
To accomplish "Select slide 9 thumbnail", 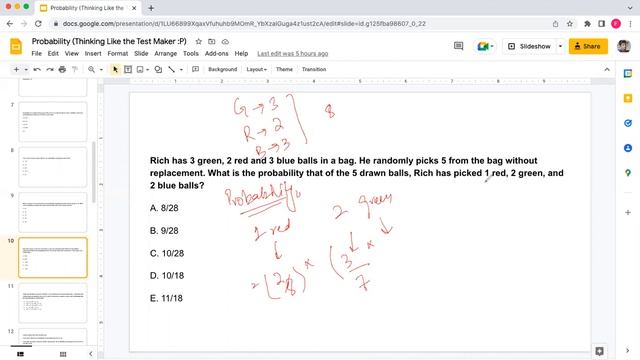I will click(53, 212).
